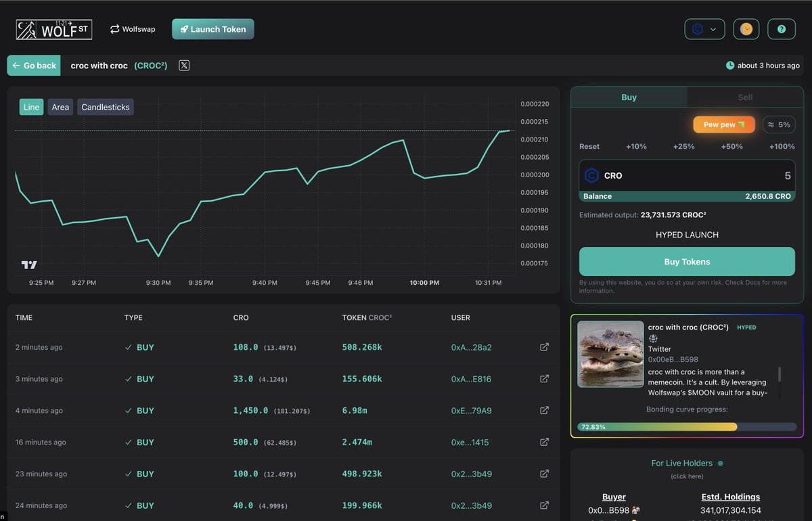
Task: Switch the chart to Line view
Action: [x=31, y=107]
